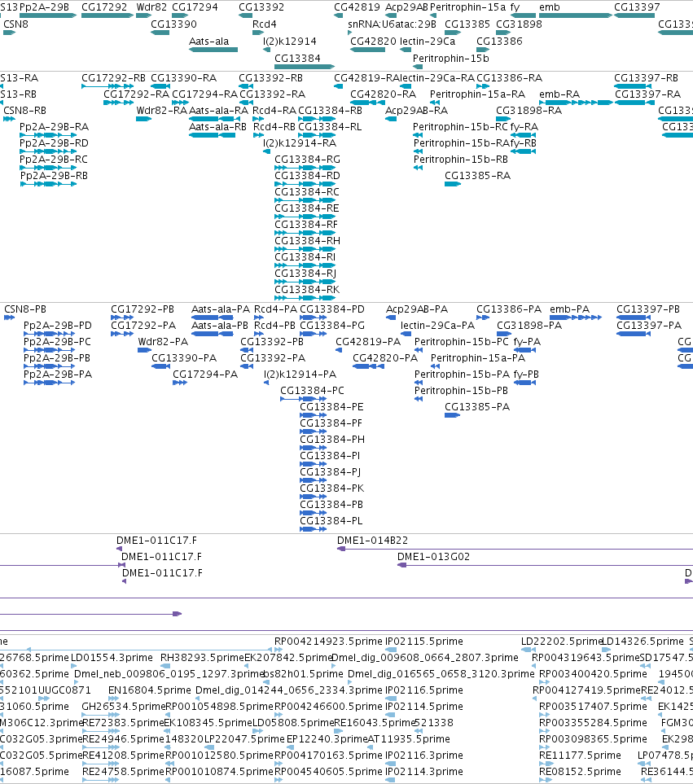
Task: Open the Wdr82 gene feature
Action: coord(151,7)
